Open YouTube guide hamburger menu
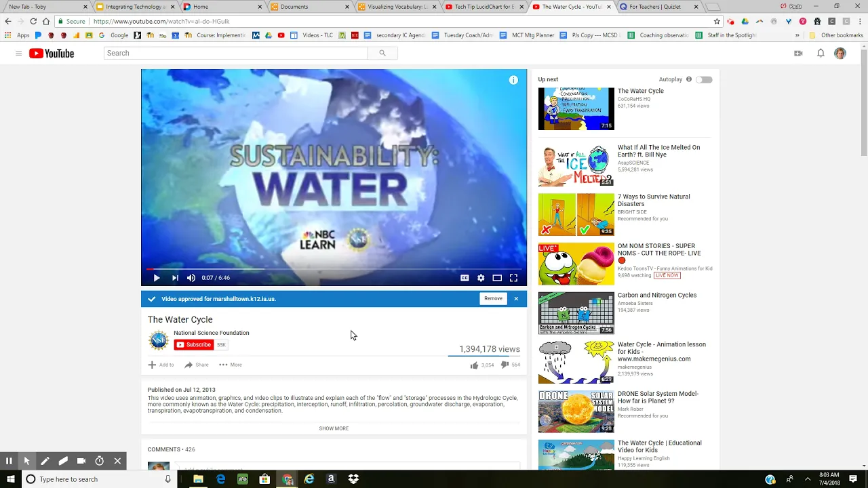 point(18,54)
